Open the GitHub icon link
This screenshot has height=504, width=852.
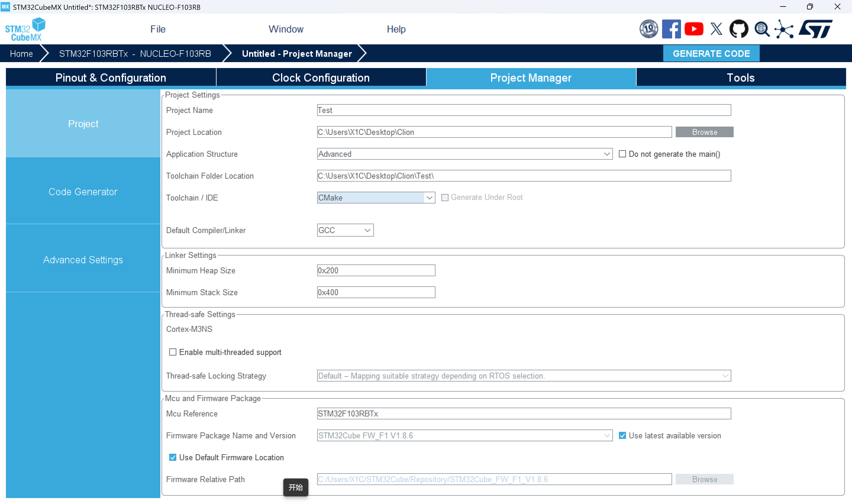pyautogui.click(x=739, y=29)
